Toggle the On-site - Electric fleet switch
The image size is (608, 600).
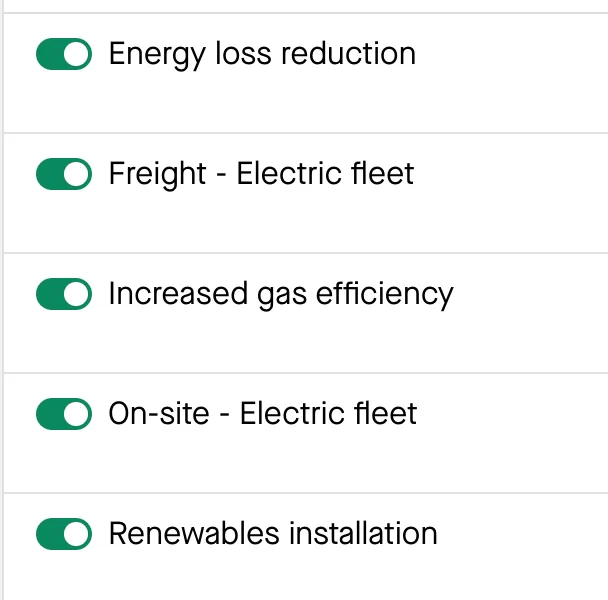click(64, 414)
